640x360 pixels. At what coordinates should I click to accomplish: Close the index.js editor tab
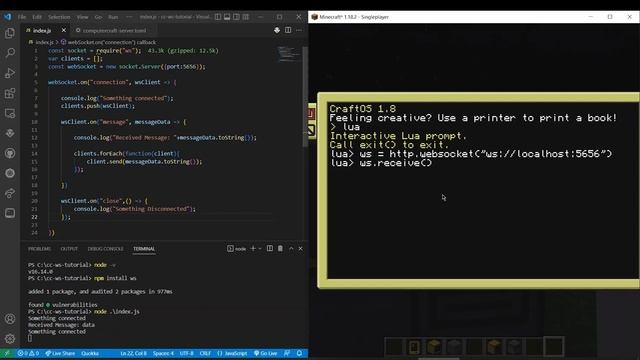point(64,30)
